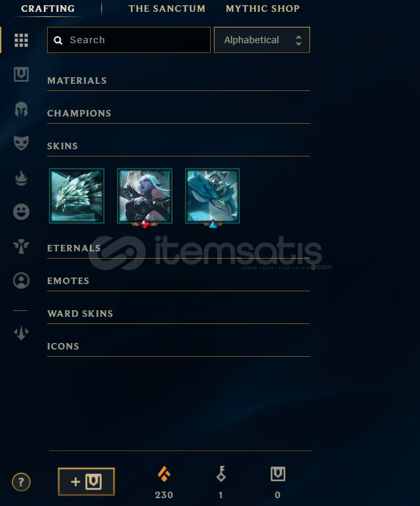420x506 pixels.
Task: Filter loot by champions helmet icon
Action: 22,109
